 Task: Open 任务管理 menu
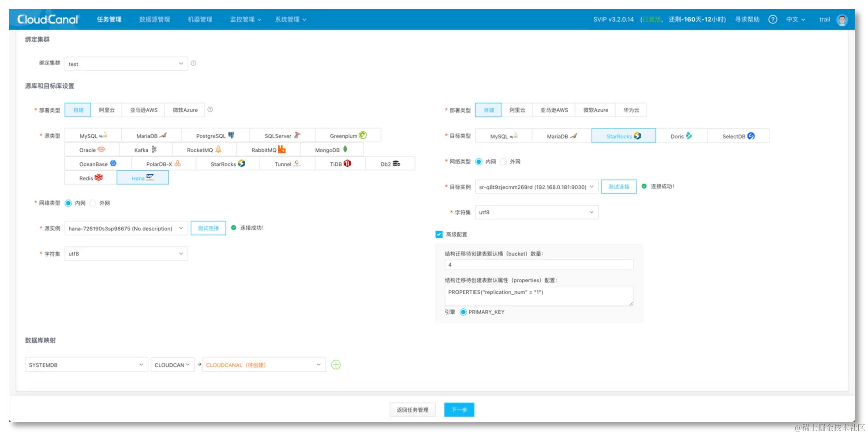109,19
